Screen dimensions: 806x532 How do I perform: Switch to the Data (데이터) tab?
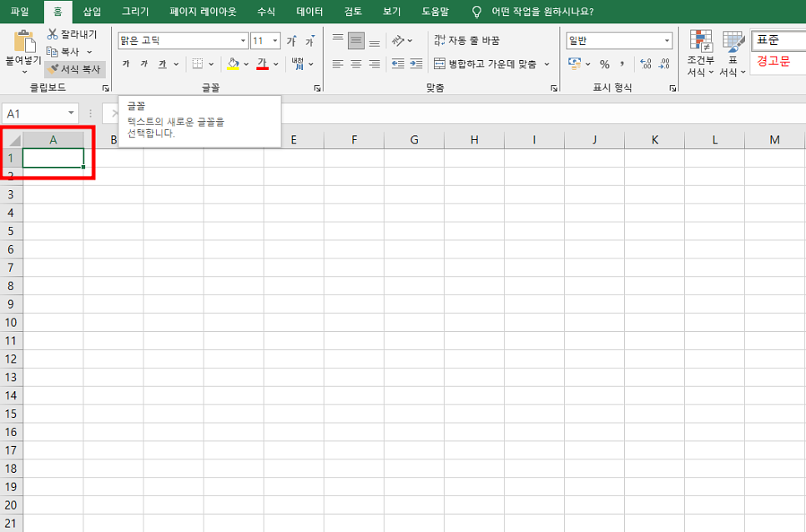(310, 12)
